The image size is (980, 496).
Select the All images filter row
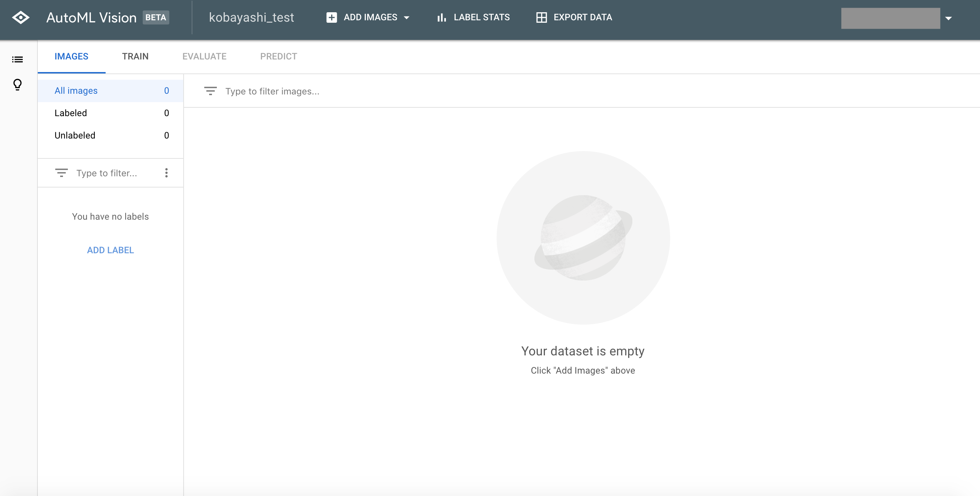point(110,91)
